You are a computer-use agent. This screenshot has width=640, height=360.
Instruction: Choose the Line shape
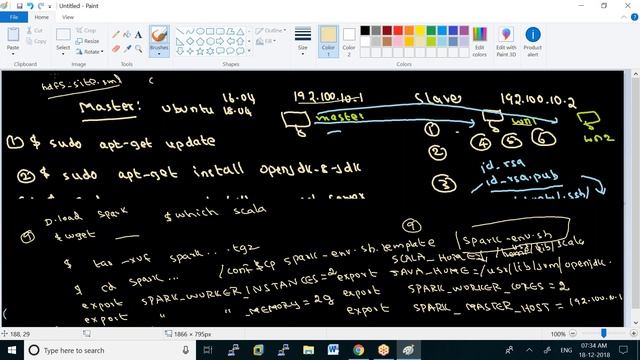point(180,31)
